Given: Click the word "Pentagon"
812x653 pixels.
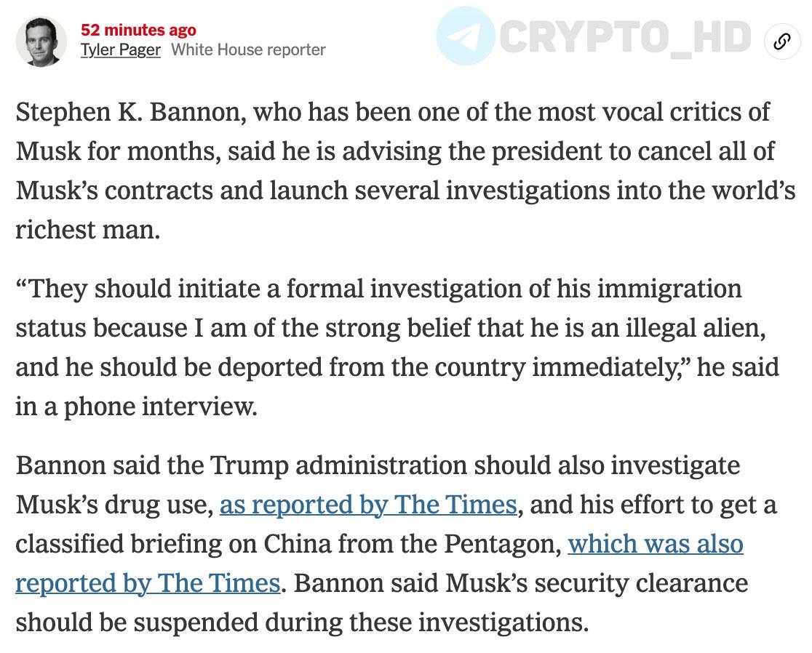Looking at the screenshot, I should coord(502,544).
